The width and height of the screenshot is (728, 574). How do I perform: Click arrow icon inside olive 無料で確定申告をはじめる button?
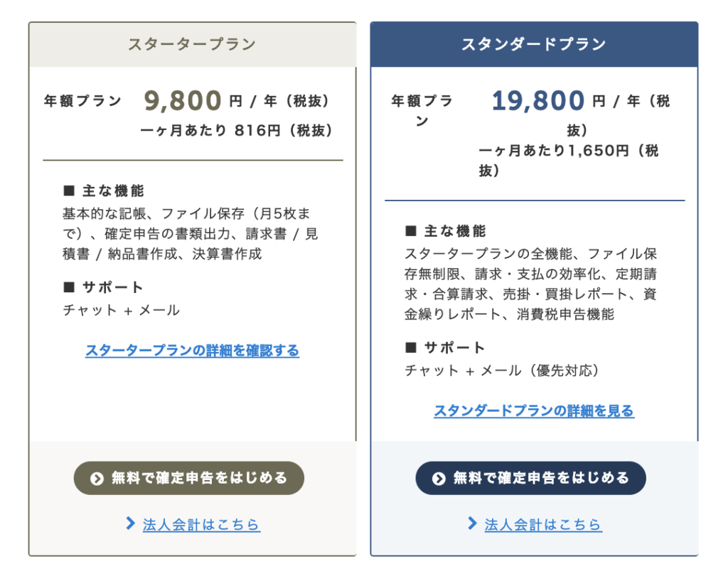tap(97, 478)
